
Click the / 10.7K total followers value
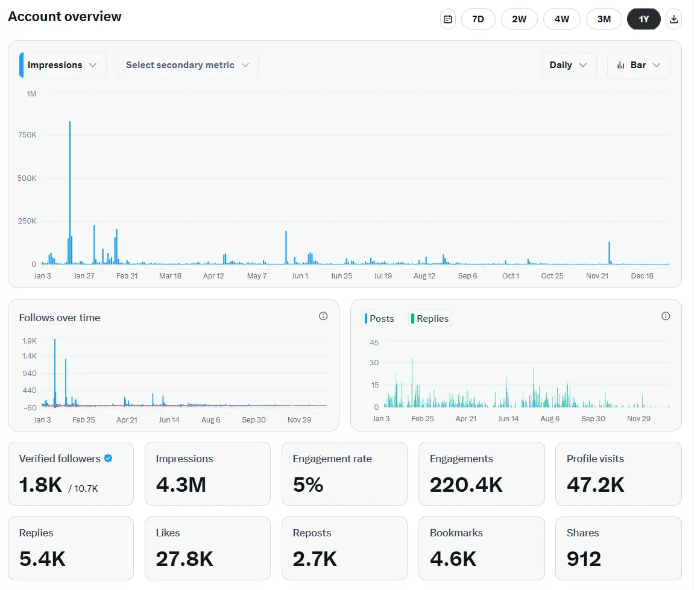click(83, 489)
